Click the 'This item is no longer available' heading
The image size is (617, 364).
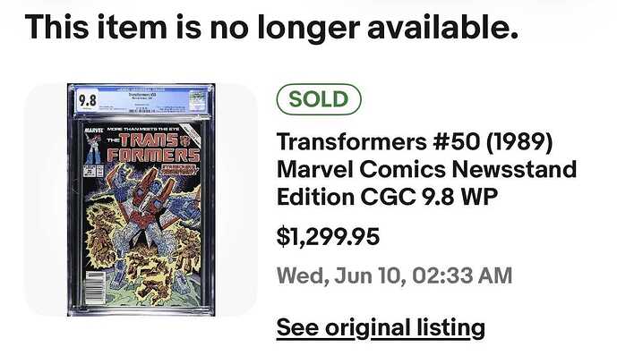271,27
